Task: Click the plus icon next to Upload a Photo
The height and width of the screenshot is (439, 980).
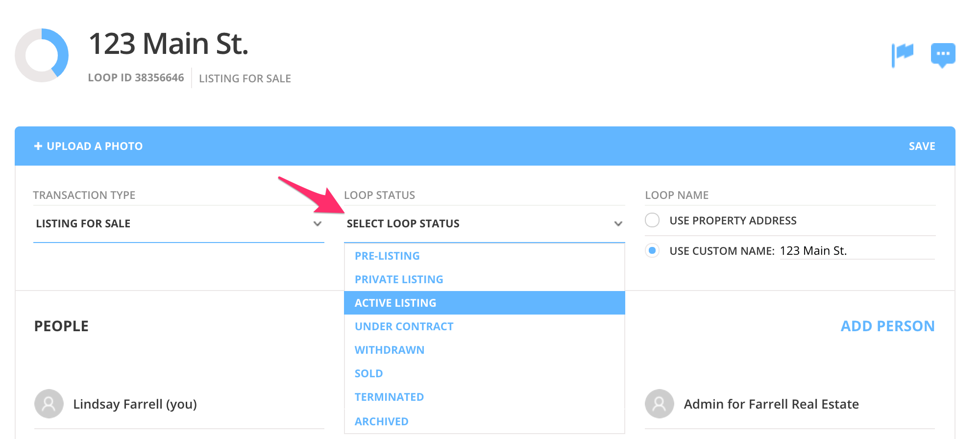Action: coord(38,146)
